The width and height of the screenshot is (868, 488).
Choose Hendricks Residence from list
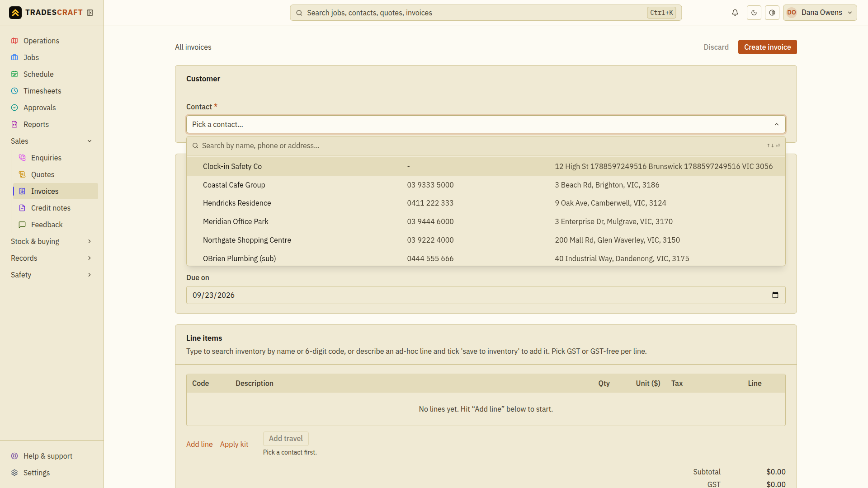pyautogui.click(x=486, y=203)
